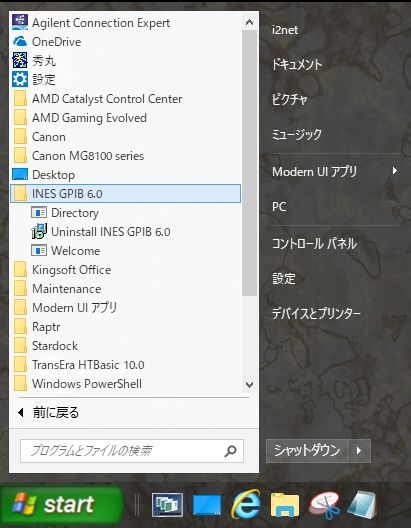Open Notepad icon on taskbar
The height and width of the screenshot is (528, 411).
coord(362,505)
